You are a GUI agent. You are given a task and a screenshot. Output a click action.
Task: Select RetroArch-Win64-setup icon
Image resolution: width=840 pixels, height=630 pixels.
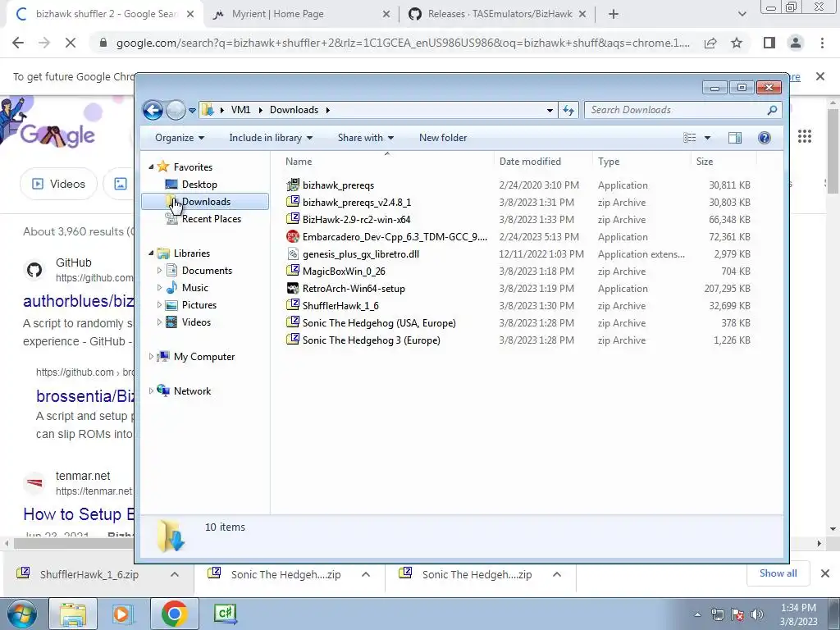(x=293, y=288)
